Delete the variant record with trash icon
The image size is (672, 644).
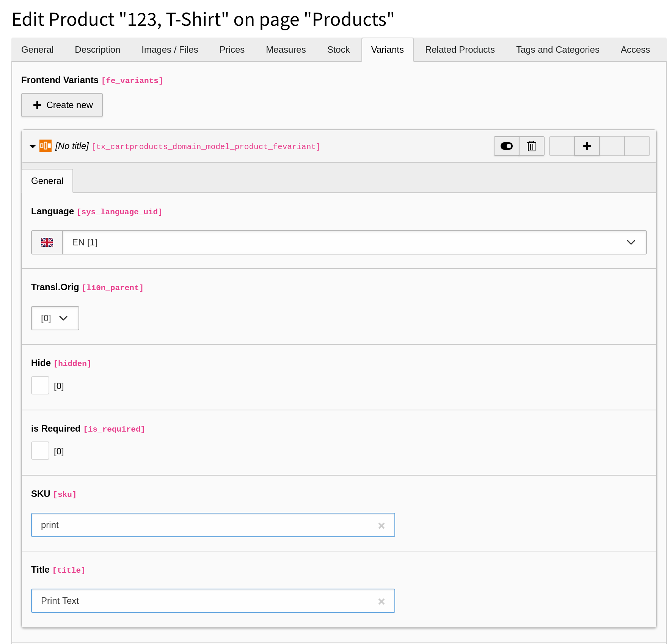531,146
